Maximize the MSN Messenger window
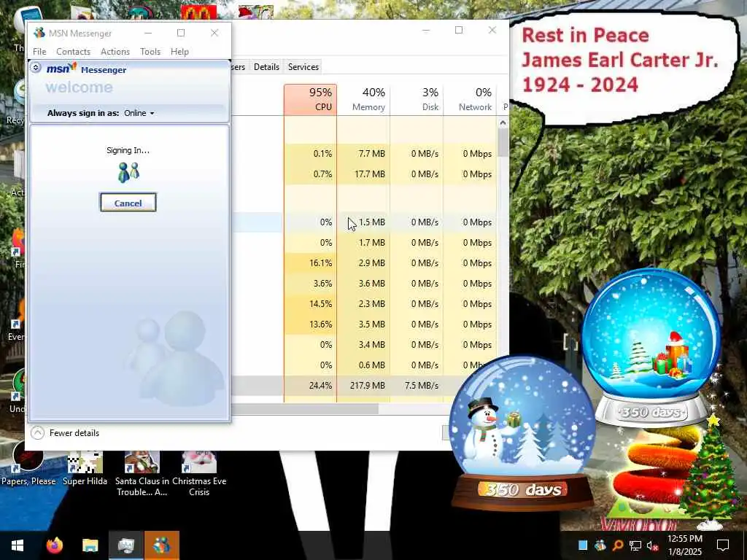This screenshot has width=747, height=560. tap(181, 33)
